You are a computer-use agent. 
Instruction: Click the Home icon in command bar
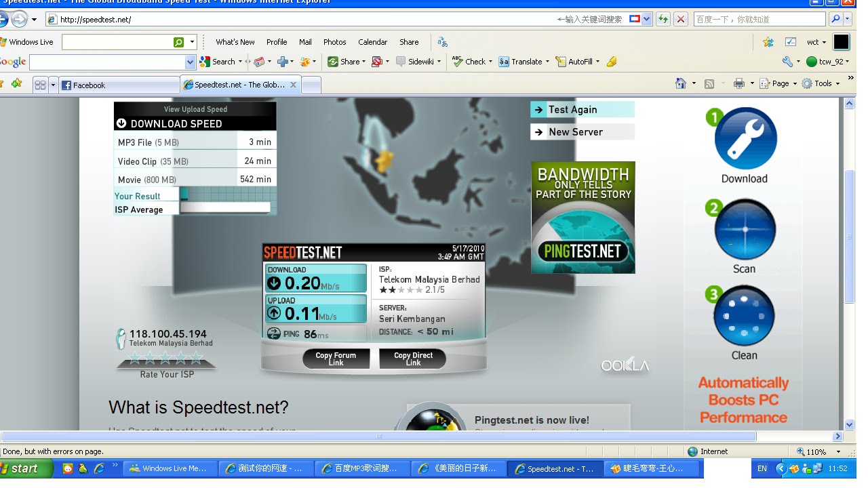(x=681, y=83)
